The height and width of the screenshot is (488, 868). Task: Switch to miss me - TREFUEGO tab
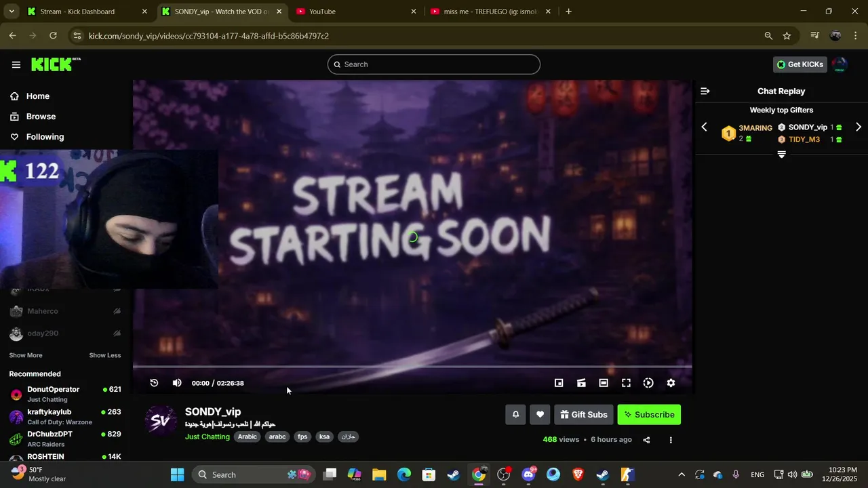492,12
